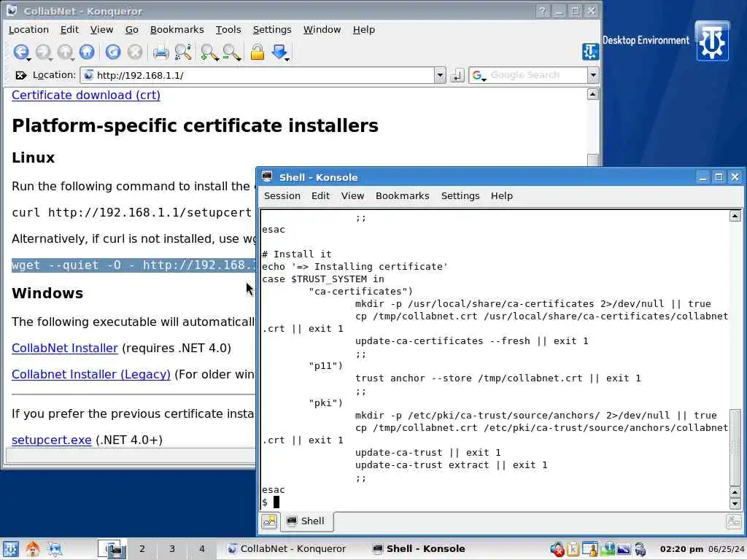
Task: Decrease font size with zoom-out magnifier
Action: [231, 52]
